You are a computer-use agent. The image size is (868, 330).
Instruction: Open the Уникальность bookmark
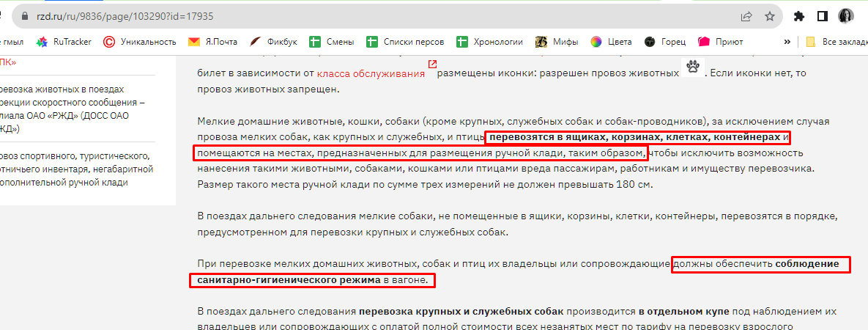coord(139,42)
